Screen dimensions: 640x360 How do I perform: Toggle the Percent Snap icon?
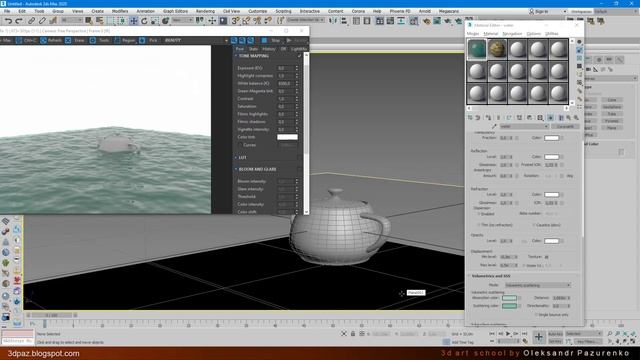click(257, 21)
